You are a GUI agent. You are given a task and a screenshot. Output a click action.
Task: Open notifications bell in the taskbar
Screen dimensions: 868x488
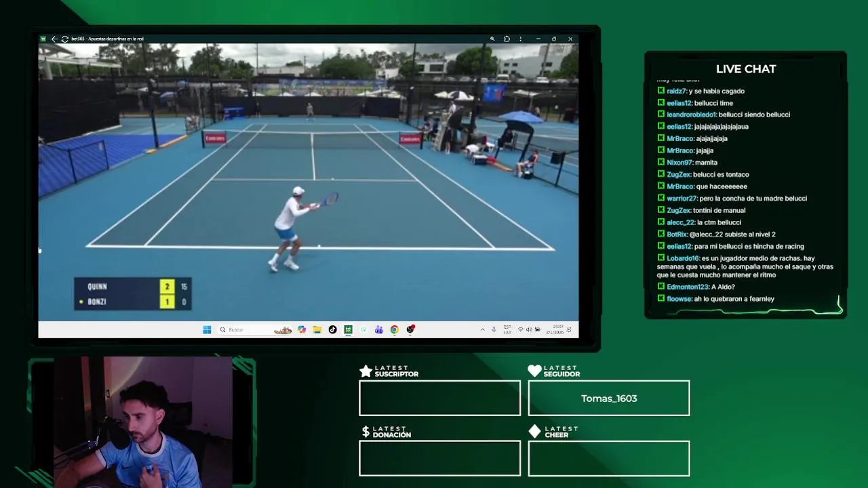point(570,330)
